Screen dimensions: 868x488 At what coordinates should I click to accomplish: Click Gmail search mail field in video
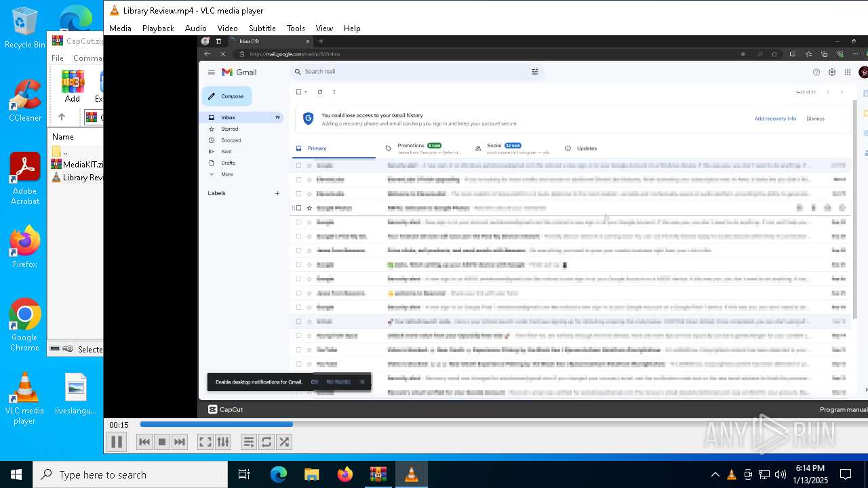415,72
